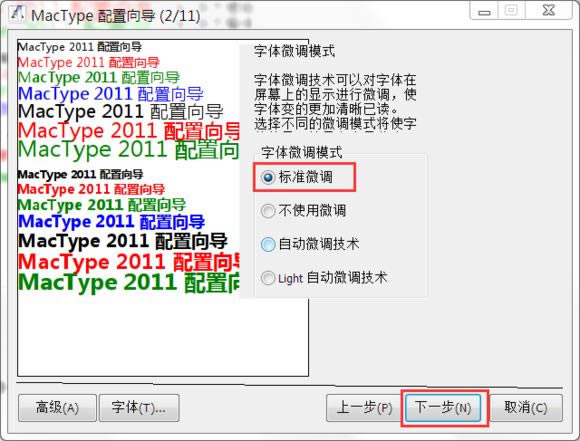Image resolution: width=580 pixels, height=441 pixels.
Task: Click the largest bold red preview line
Action: click(128, 262)
